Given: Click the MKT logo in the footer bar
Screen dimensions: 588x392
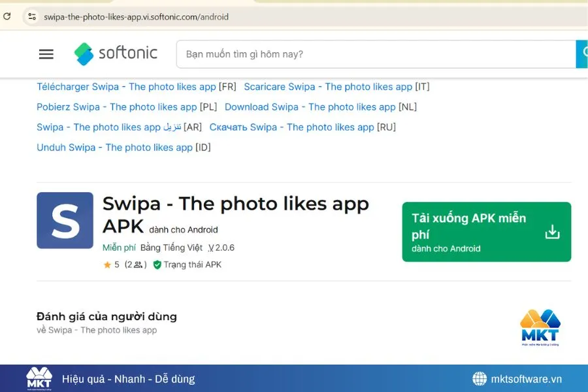Looking at the screenshot, I should [x=38, y=378].
